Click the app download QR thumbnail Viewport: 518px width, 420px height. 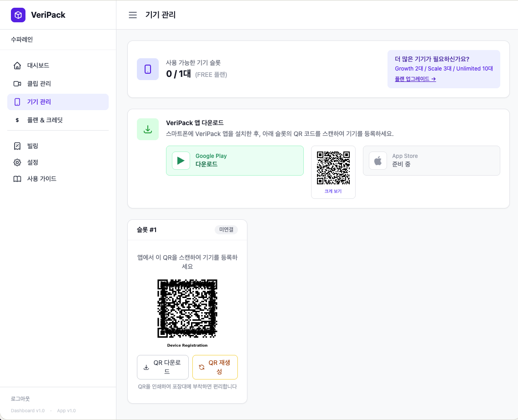(x=333, y=167)
